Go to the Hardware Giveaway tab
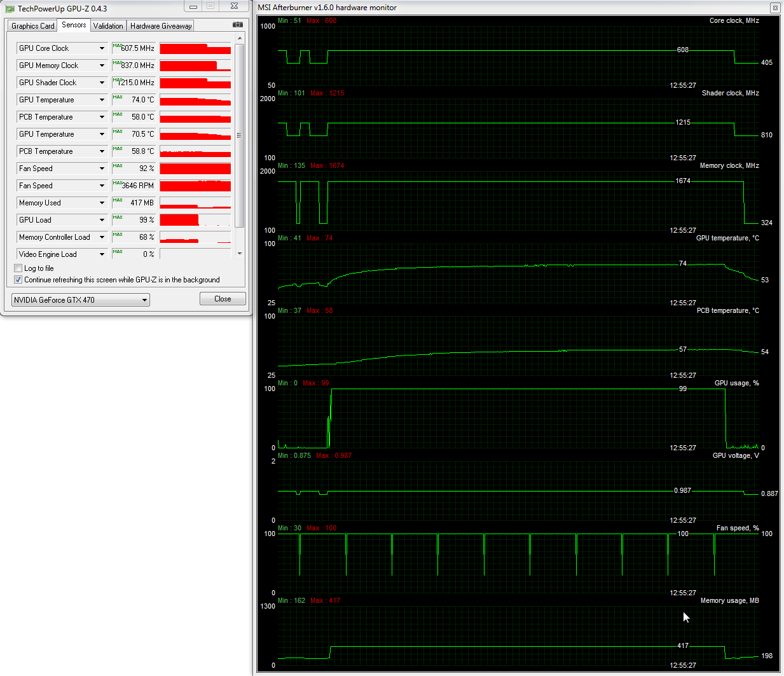The height and width of the screenshot is (676, 784). pyautogui.click(x=161, y=26)
